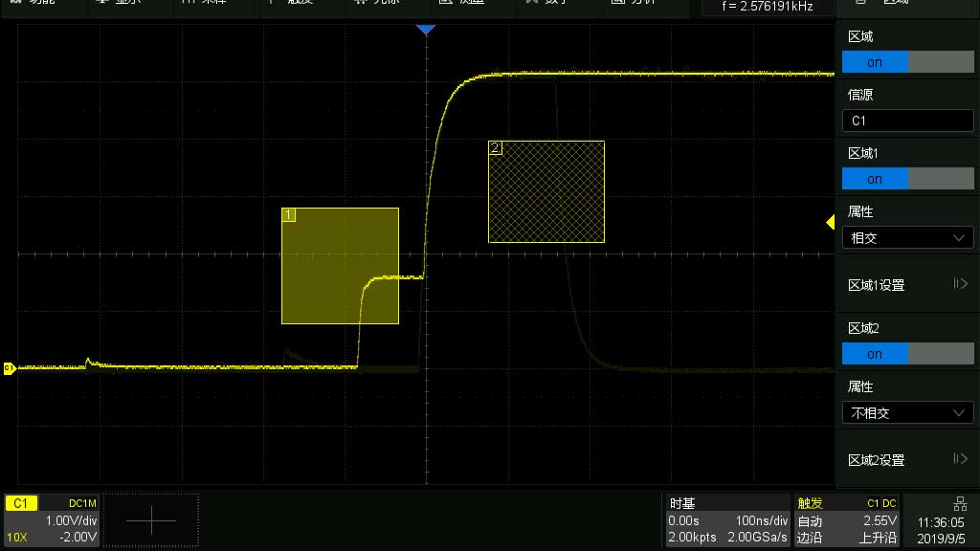Click the add channel plus icon
980x551 pixels.
150,520
